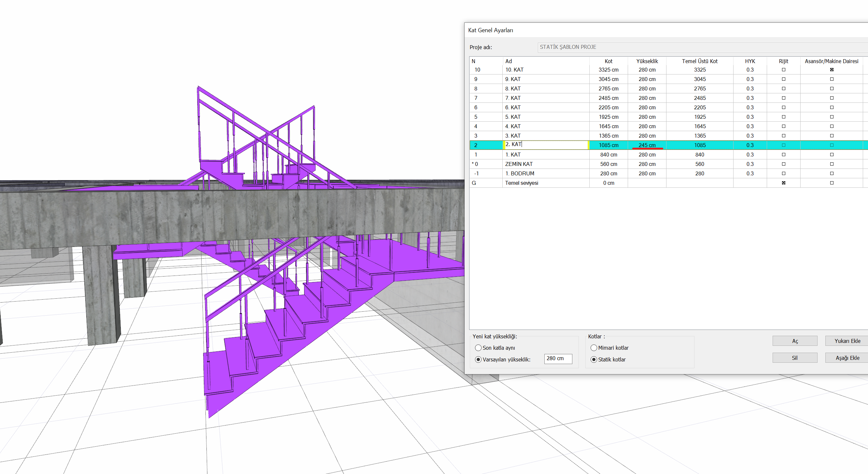Screen dimensions: 868x474
Task: Select the '1. BODRUM' row name
Action: pos(519,173)
